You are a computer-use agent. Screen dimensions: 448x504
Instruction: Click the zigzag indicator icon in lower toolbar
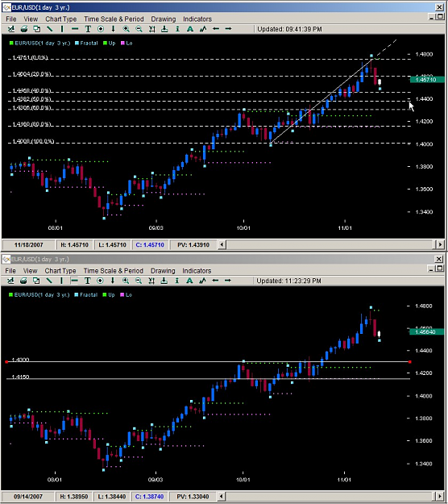[x=202, y=281]
